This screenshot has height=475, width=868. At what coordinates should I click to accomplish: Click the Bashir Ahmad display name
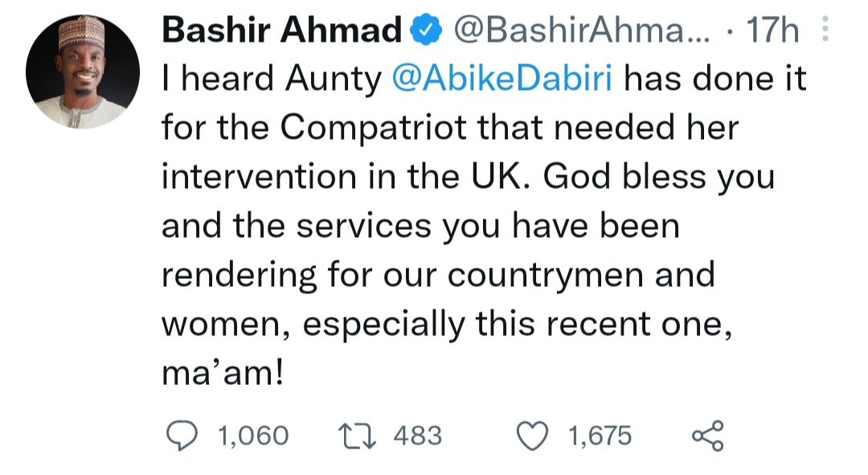[282, 30]
